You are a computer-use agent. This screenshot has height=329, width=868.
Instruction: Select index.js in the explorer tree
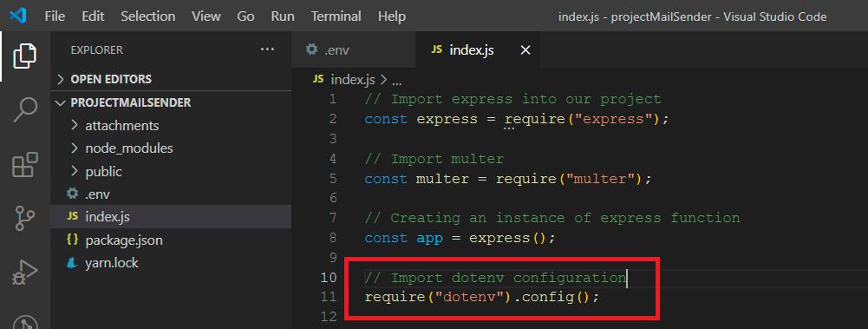(171, 216)
